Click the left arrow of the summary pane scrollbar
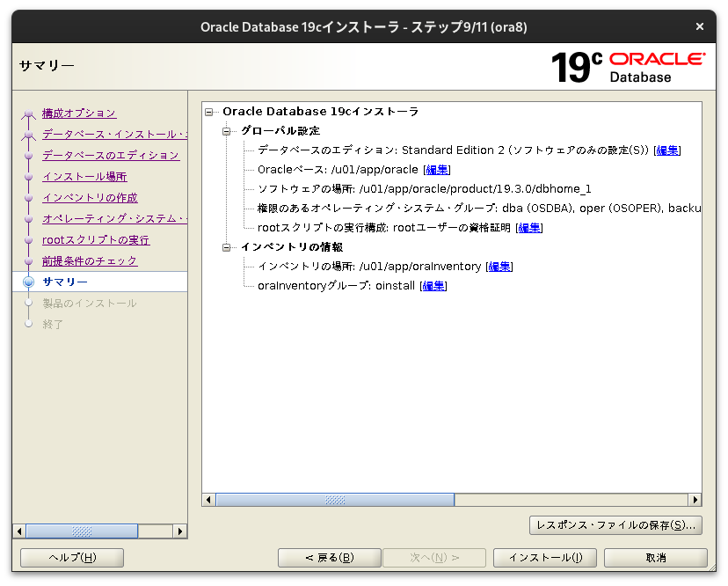The image size is (728, 586). [x=207, y=499]
